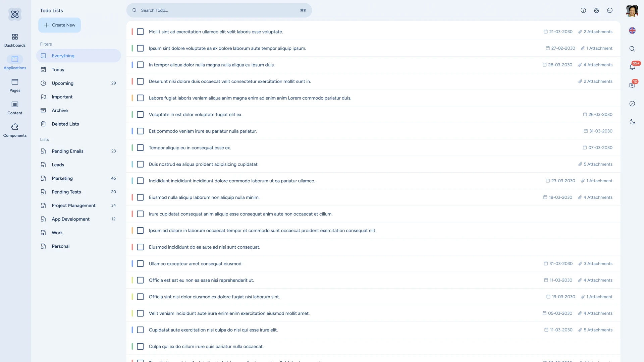Select the Deleted Lists filter

pos(78,124)
